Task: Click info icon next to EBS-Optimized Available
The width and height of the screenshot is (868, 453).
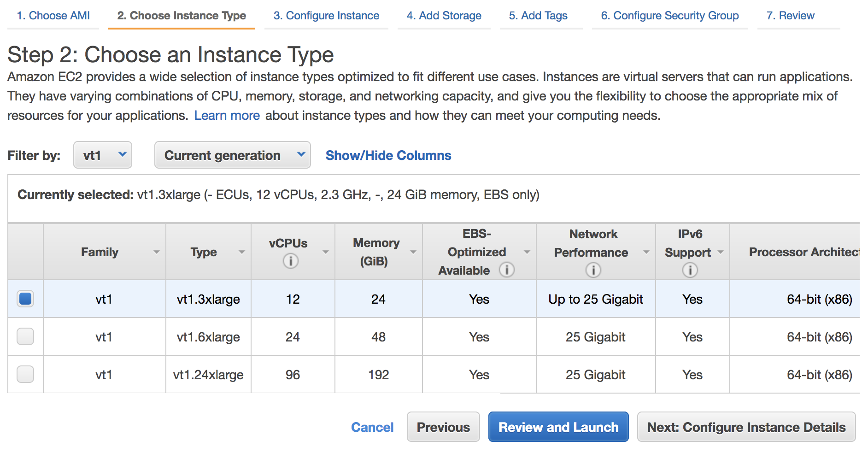Action: (x=506, y=270)
